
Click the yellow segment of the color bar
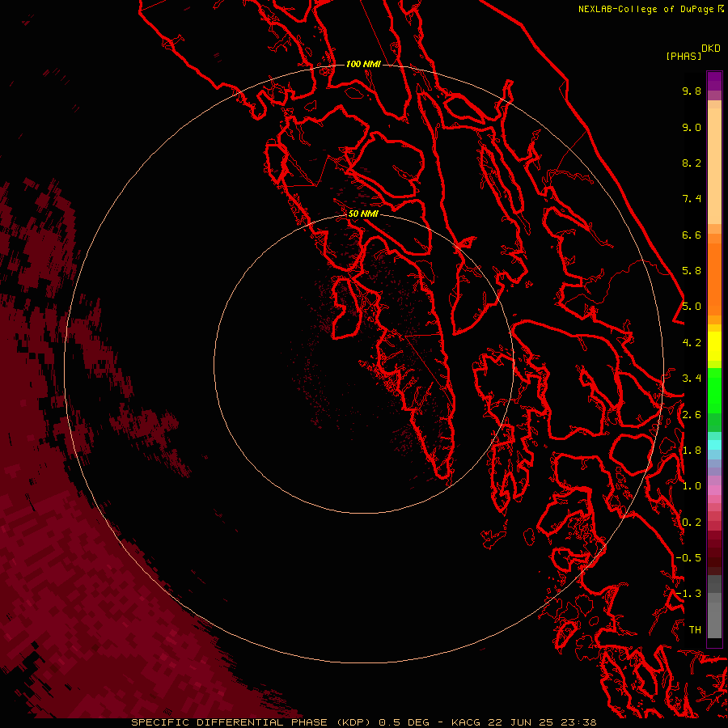tap(714, 346)
